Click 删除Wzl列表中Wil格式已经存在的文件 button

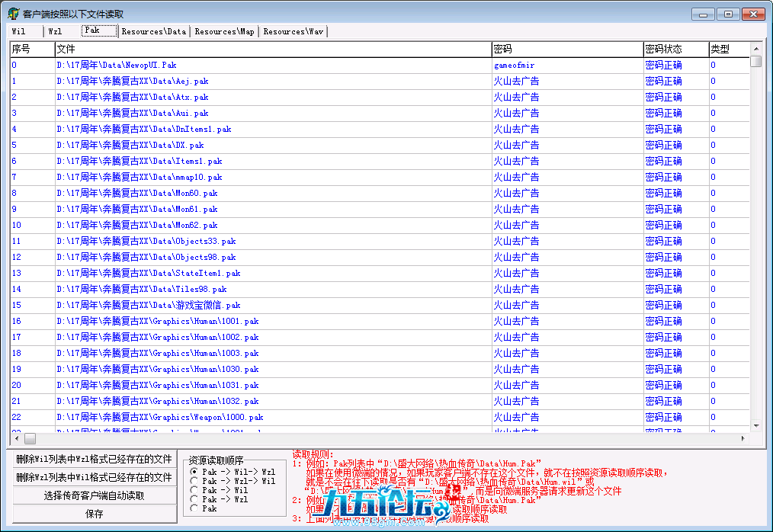(x=95, y=477)
